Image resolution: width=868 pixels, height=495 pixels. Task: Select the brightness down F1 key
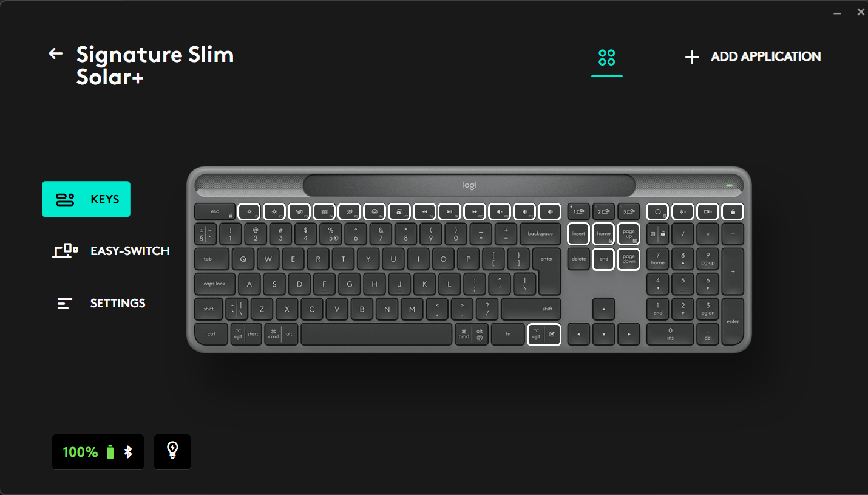pyautogui.click(x=249, y=211)
